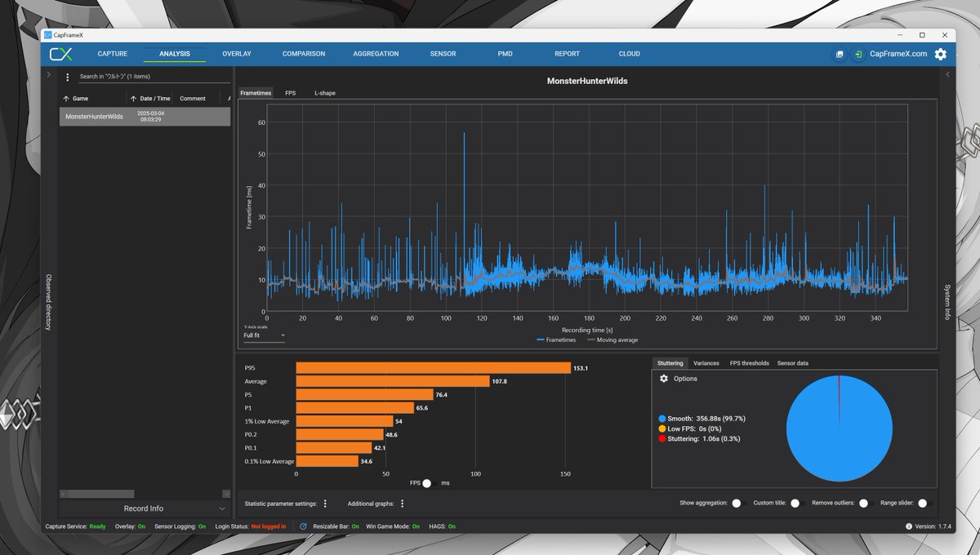This screenshot has width=980, height=555.
Task: Click the Overlay On status entry
Action: (x=131, y=526)
